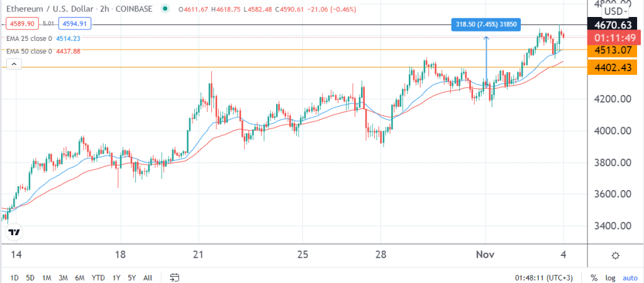644x283 pixels.
Task: Click the EMA 25 value 4514.23
Action: point(68,38)
